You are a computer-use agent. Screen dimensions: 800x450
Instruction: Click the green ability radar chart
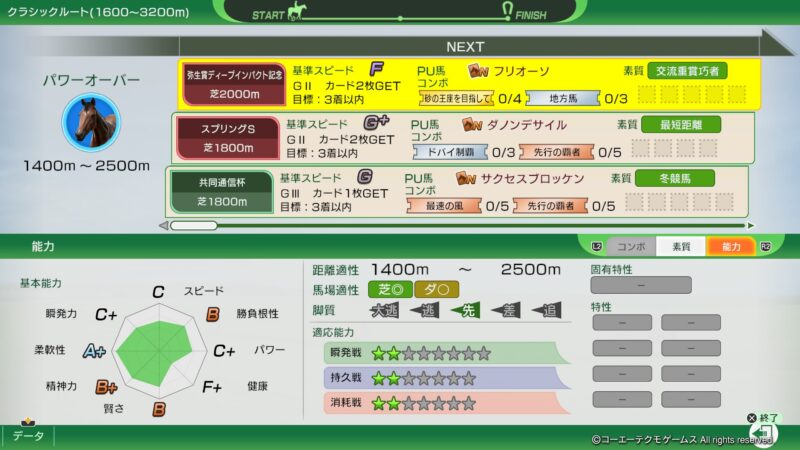click(159, 352)
